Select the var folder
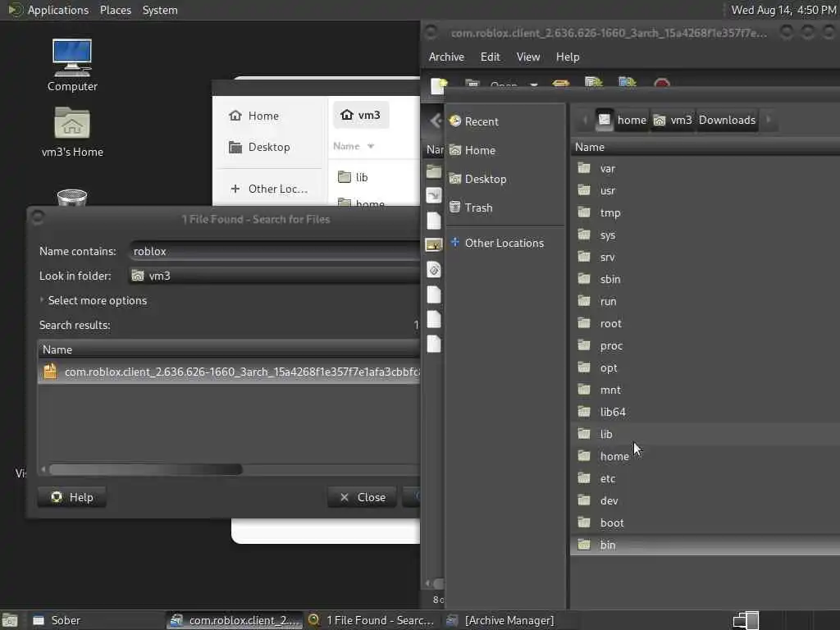This screenshot has width=840, height=630. [705, 169]
